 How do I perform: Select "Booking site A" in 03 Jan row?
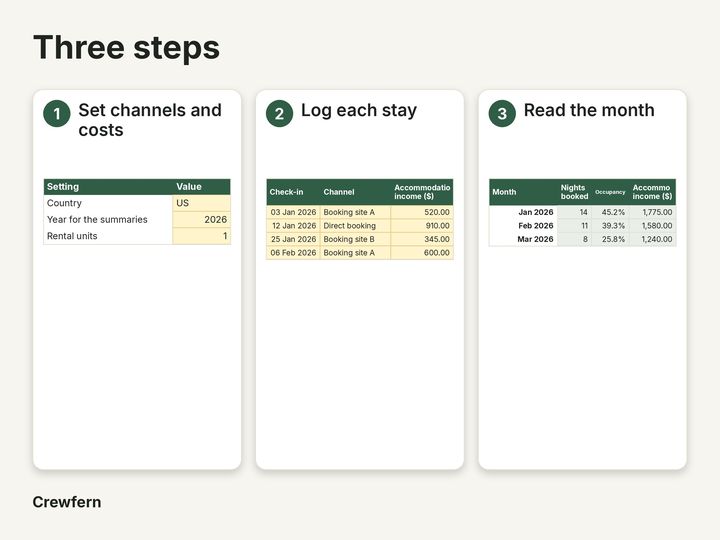pos(355,212)
